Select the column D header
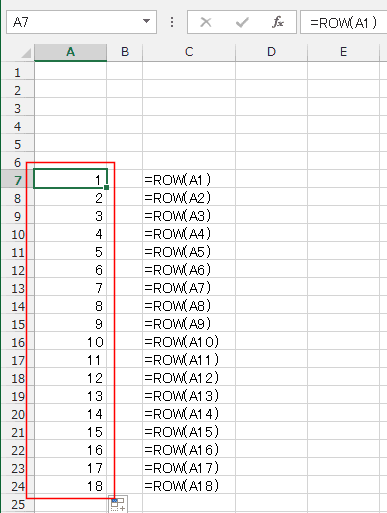 coord(271,52)
